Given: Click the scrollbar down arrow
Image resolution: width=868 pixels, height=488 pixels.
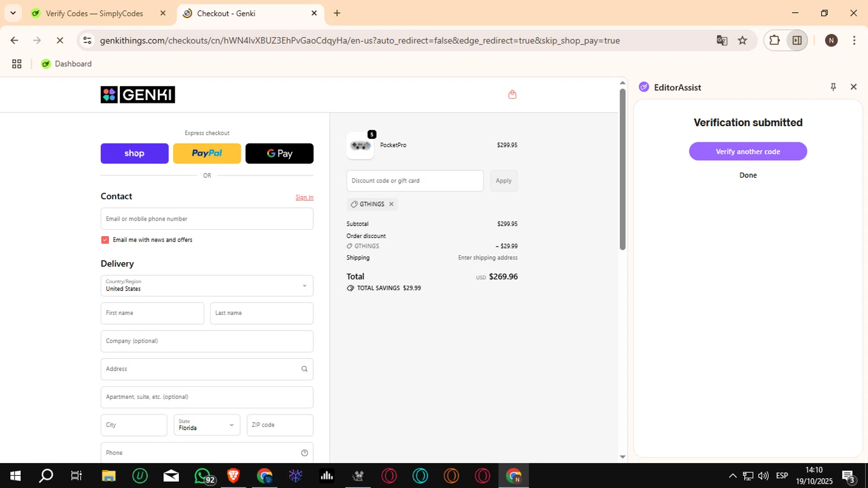Looking at the screenshot, I should 623,457.
